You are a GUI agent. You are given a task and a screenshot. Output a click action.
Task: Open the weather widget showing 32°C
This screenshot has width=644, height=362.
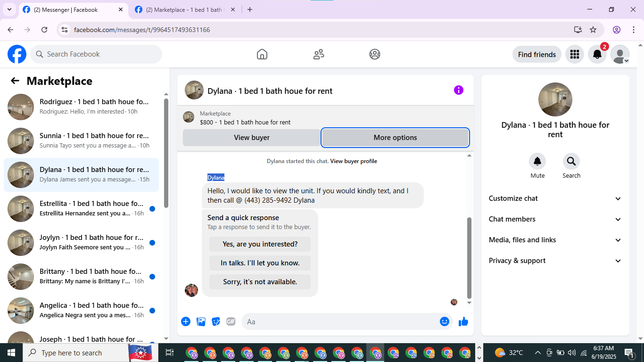point(509,353)
